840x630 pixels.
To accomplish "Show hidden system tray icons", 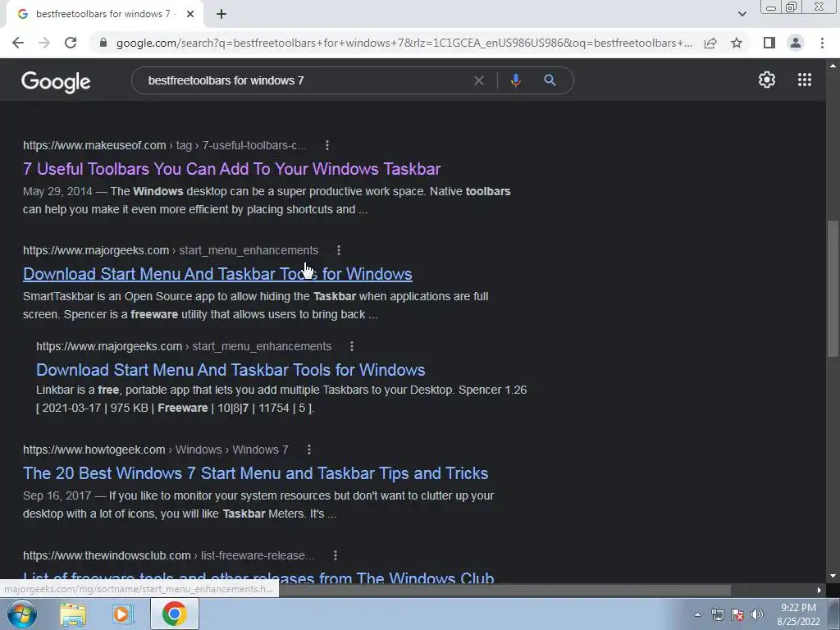I will pyautogui.click(x=697, y=614).
